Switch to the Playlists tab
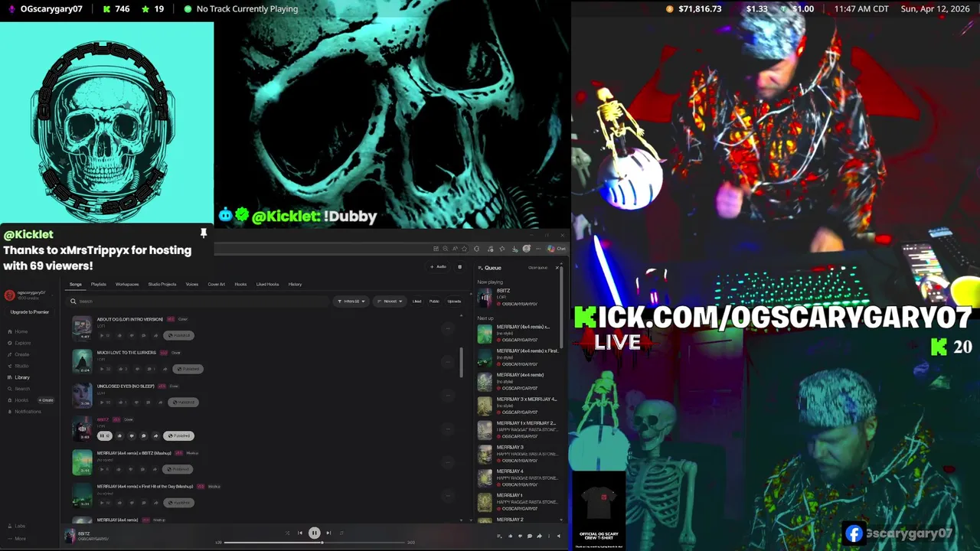Viewport: 980px width, 551px height. 99,284
